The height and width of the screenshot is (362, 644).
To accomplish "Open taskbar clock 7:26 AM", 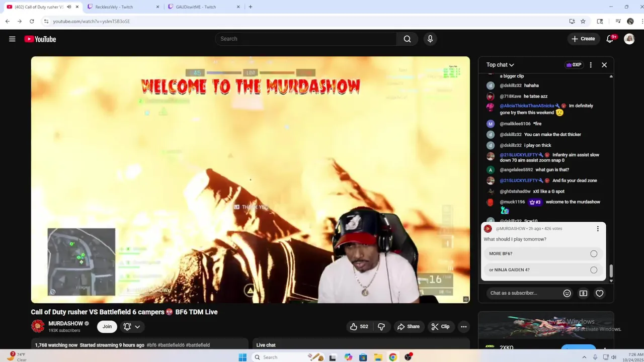I will (635, 357).
